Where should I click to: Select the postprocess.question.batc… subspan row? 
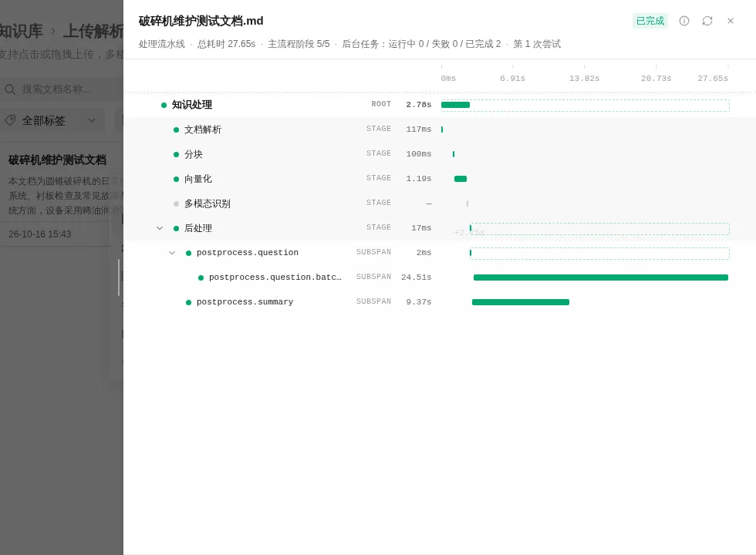point(440,277)
